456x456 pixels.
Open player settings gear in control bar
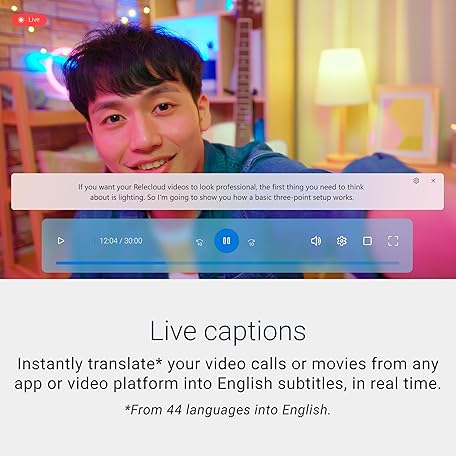click(342, 241)
